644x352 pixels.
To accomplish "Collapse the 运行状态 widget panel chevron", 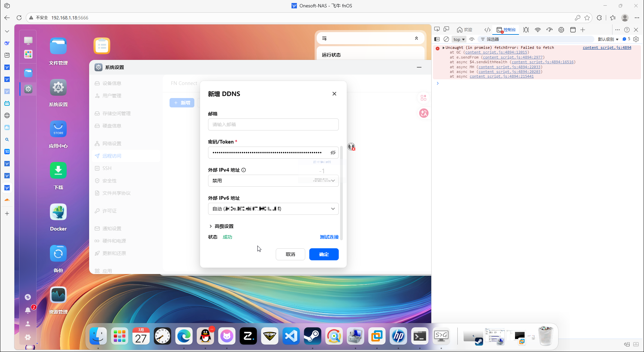I will pyautogui.click(x=416, y=38).
